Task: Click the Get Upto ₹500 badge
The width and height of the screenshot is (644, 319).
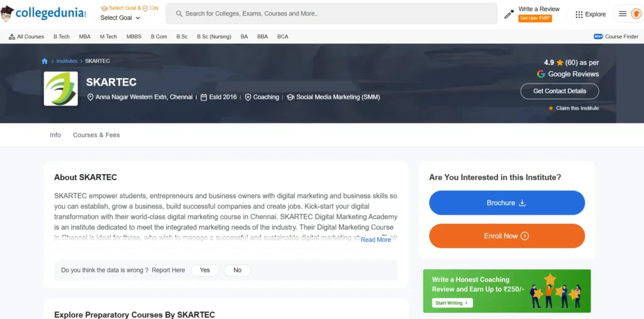Action: tap(535, 18)
